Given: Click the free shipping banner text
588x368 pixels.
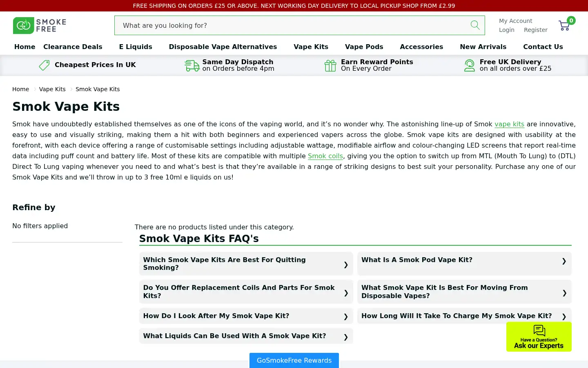Looking at the screenshot, I should click(294, 6).
